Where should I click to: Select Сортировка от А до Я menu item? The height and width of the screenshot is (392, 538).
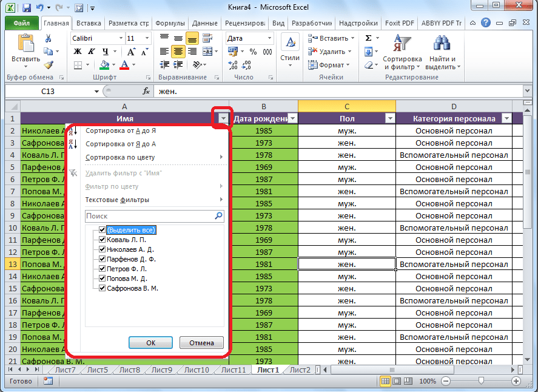(x=121, y=130)
